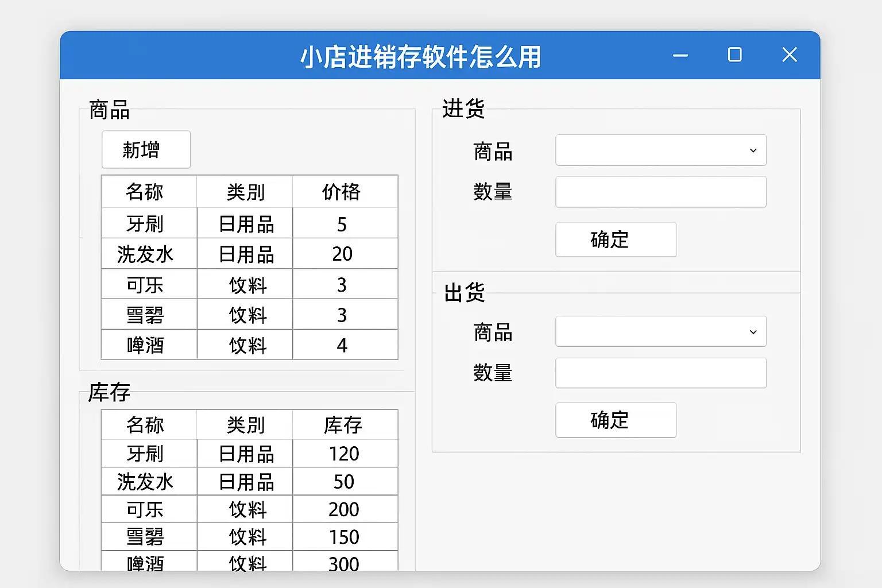Viewport: 882px width, 588px height.
Task: Select 可乐 name in the 商品 table
Action: coord(146,285)
